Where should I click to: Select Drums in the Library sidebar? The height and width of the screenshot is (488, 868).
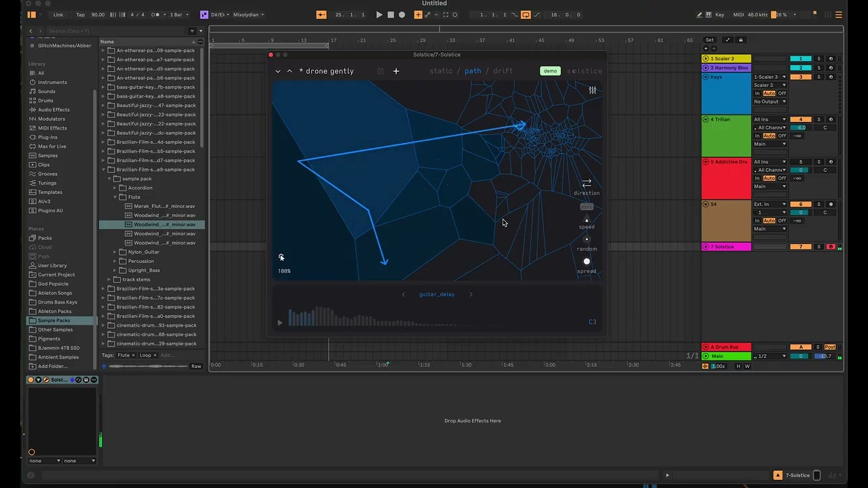45,100
